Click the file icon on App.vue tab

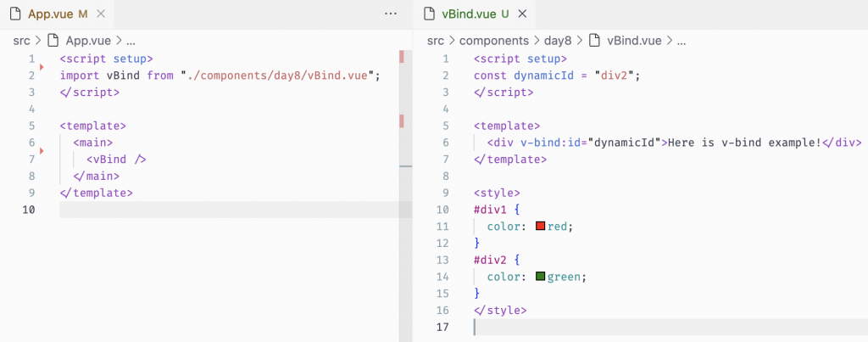15,14
